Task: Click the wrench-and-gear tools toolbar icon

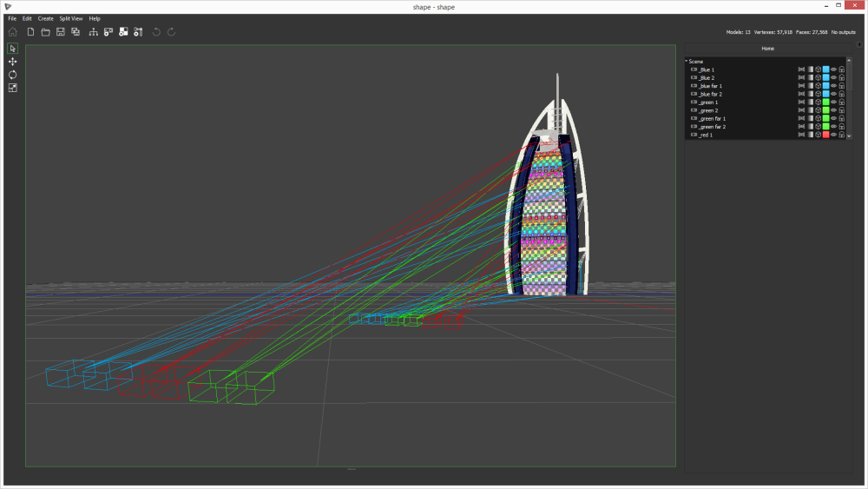Action: click(138, 32)
